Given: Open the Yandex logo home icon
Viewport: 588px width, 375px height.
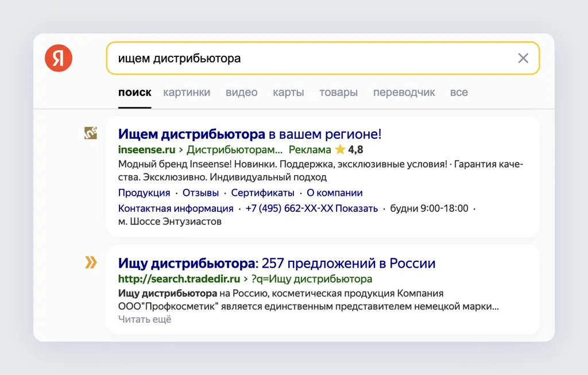Looking at the screenshot, I should click(x=59, y=58).
